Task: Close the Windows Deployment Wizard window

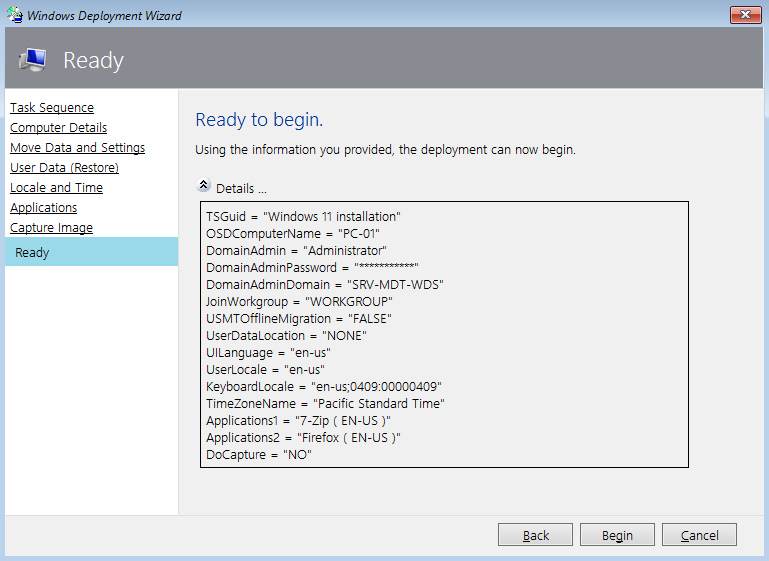Action: 745,15
